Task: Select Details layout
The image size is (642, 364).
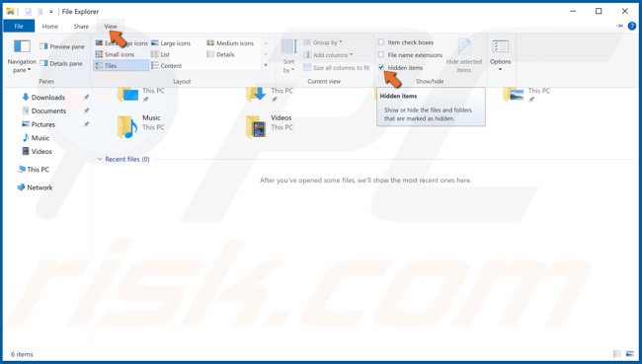Action: point(220,54)
